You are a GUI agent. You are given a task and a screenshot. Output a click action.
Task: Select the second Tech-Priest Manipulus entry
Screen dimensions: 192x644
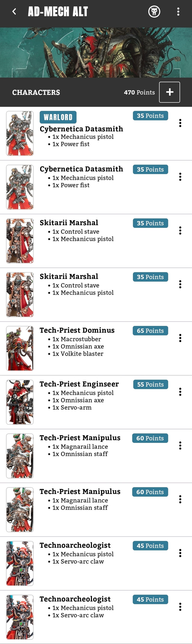80,492
